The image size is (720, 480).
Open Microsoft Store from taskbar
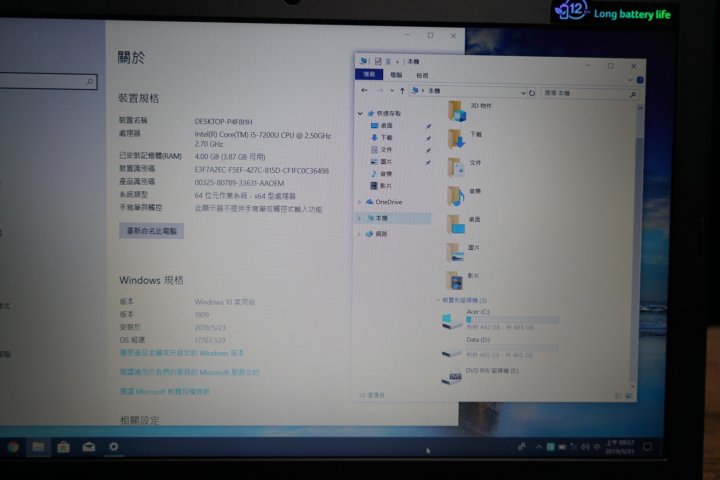pyautogui.click(x=63, y=446)
